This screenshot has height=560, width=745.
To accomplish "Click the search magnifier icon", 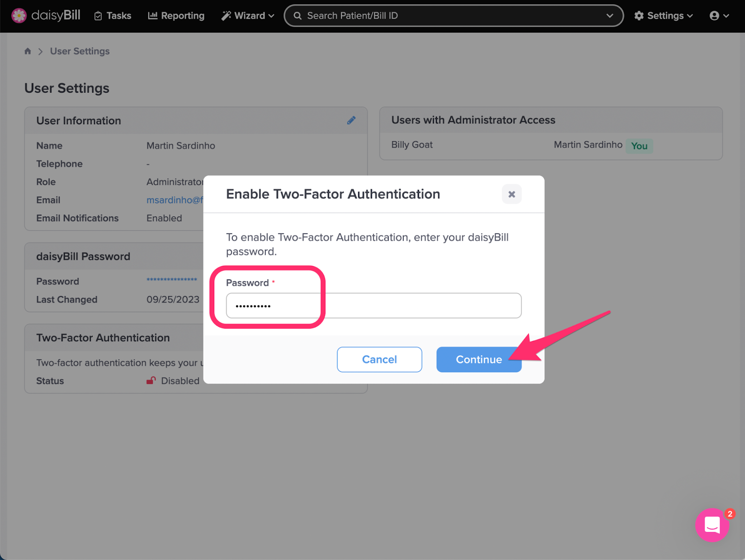I will [298, 15].
